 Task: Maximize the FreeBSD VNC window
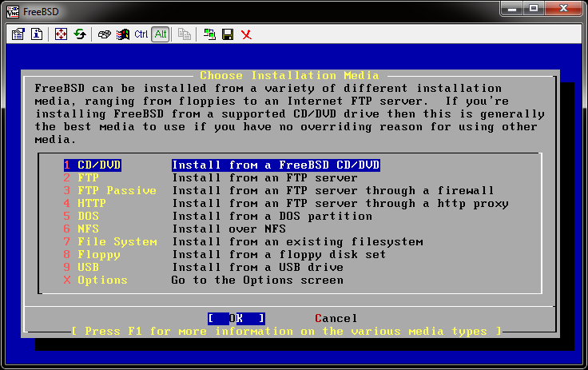tap(534, 9)
